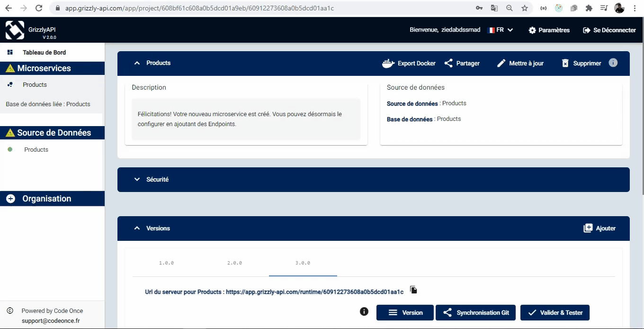Image resolution: width=644 pixels, height=329 pixels.
Task: Click the 'Source de données : Products' line
Action: (x=426, y=103)
